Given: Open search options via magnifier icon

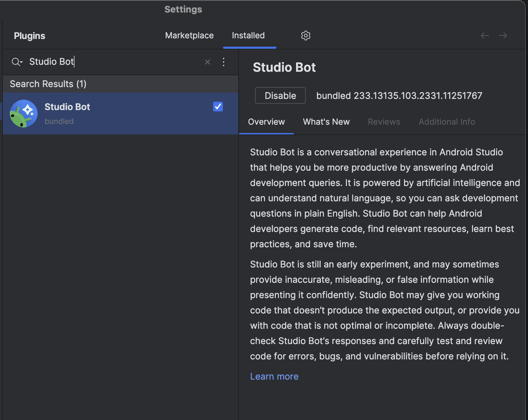Looking at the screenshot, I should point(17,62).
